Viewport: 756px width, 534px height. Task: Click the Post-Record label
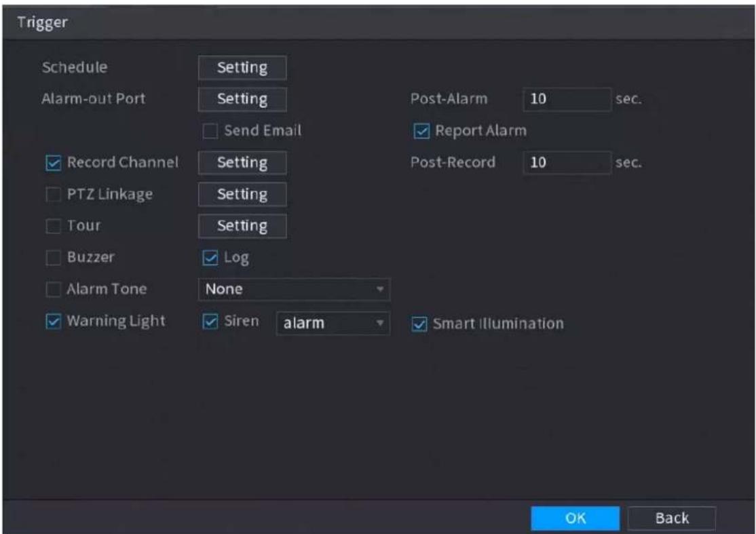(453, 162)
